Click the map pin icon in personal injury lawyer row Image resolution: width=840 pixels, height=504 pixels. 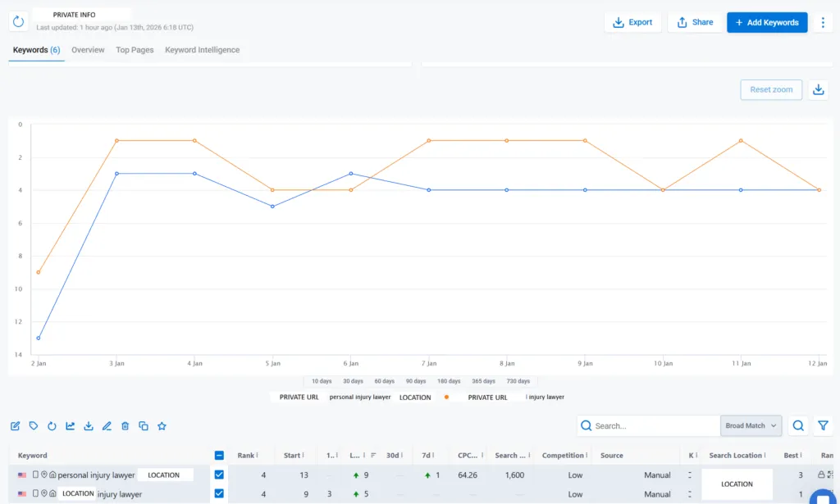[x=44, y=474]
